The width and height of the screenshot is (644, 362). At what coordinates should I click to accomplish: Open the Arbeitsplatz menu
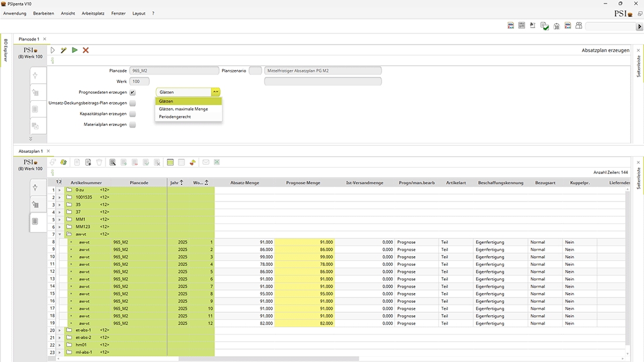point(94,13)
